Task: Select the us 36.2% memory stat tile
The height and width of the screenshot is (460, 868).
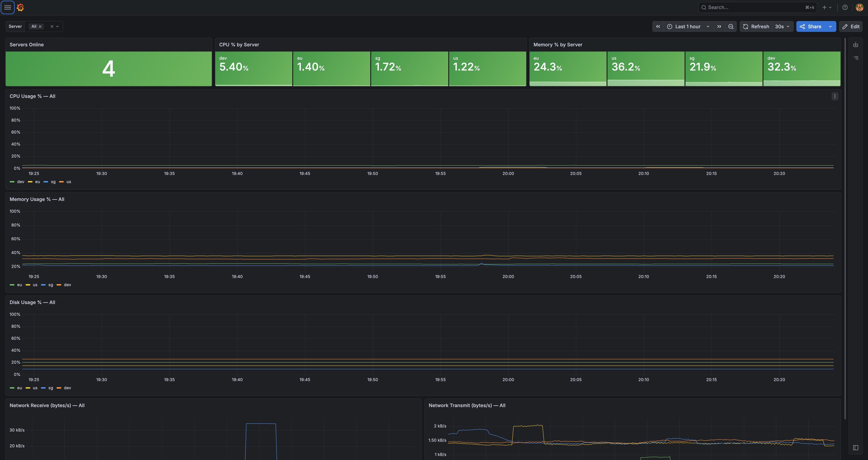Action: 646,69
